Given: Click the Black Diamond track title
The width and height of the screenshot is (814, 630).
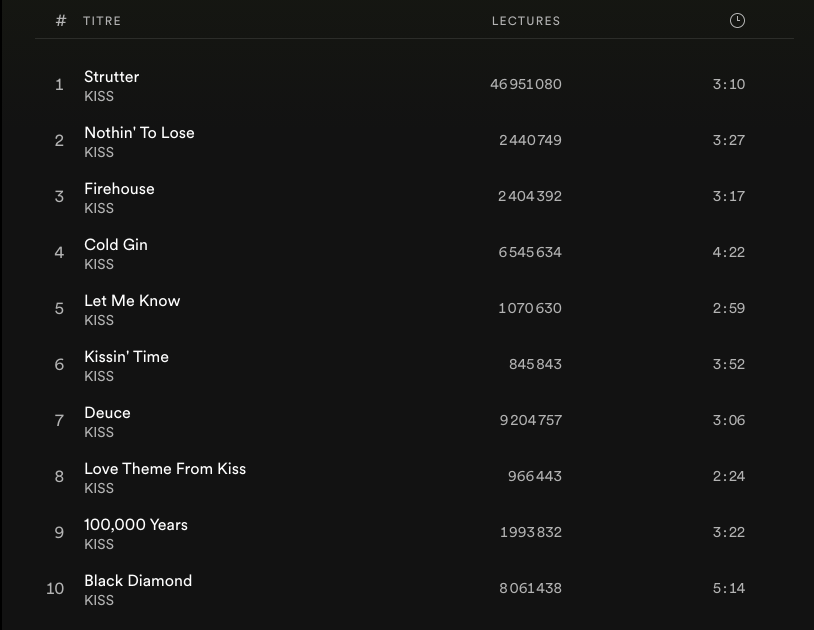Looking at the screenshot, I should point(138,581).
